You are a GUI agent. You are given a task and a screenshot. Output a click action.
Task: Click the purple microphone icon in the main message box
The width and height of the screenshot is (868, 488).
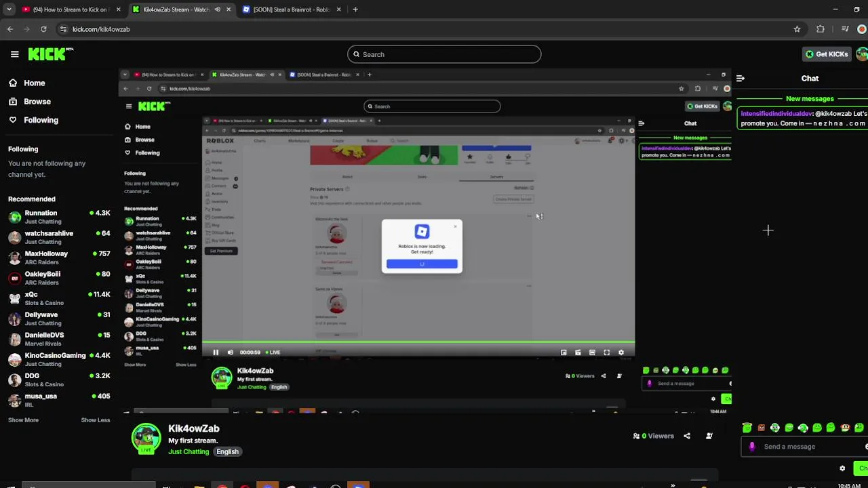pyautogui.click(x=752, y=447)
